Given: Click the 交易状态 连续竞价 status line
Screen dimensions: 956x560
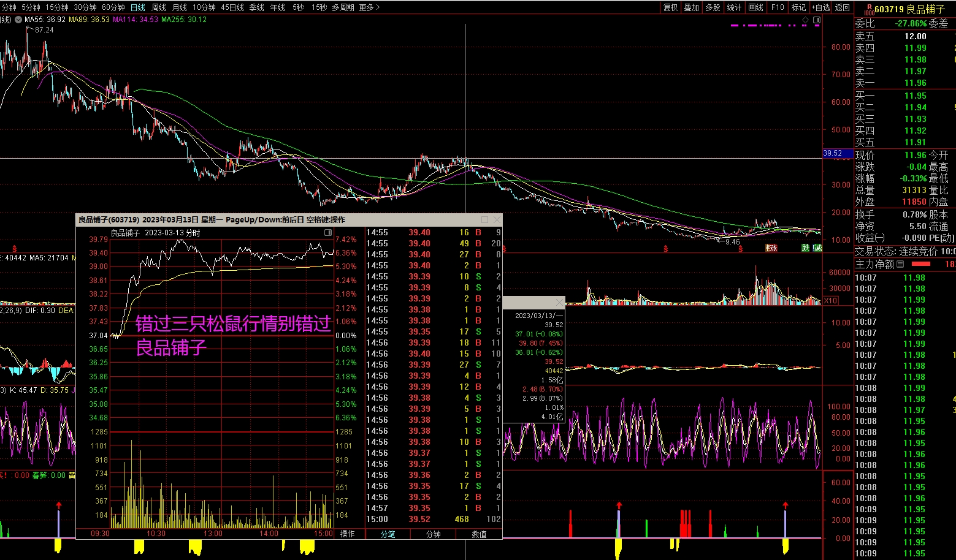Looking at the screenshot, I should 904,251.
